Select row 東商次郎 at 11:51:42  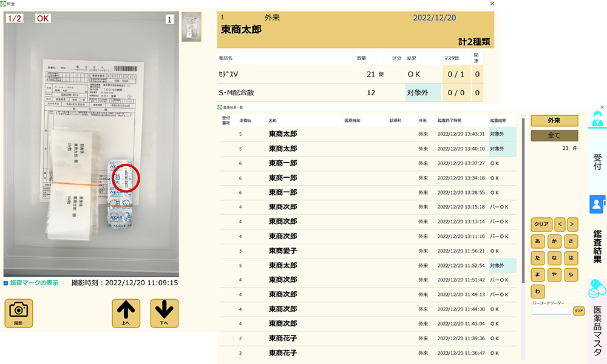[368, 280]
